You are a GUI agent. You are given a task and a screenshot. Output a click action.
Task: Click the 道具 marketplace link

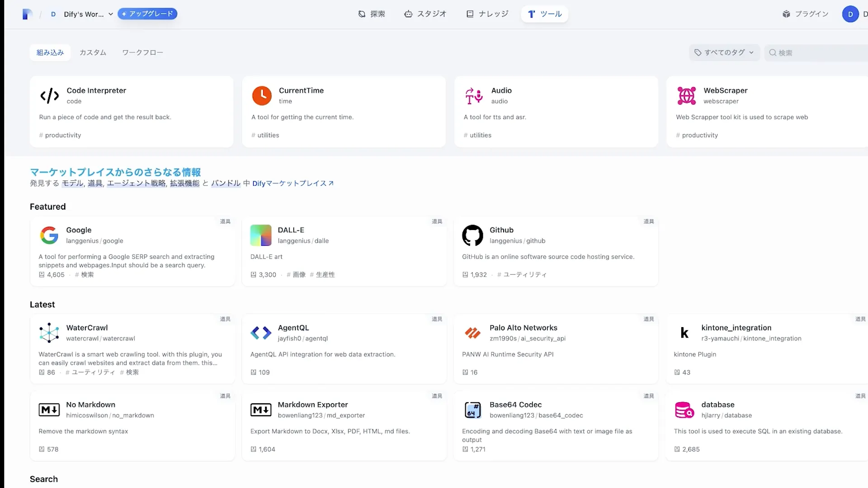click(95, 183)
